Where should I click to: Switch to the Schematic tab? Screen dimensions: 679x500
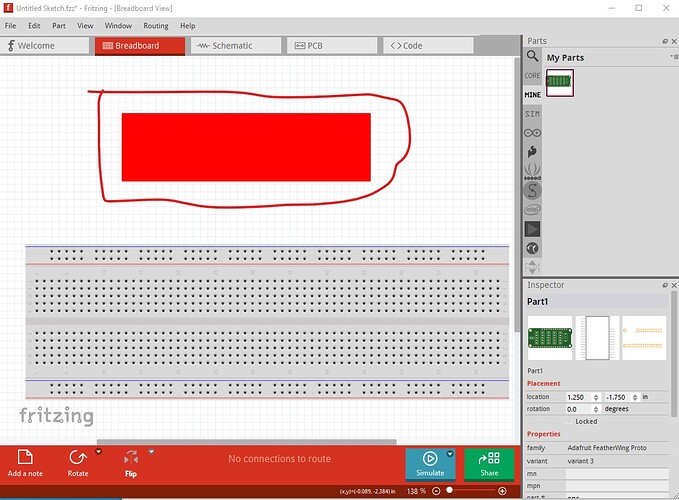236,45
